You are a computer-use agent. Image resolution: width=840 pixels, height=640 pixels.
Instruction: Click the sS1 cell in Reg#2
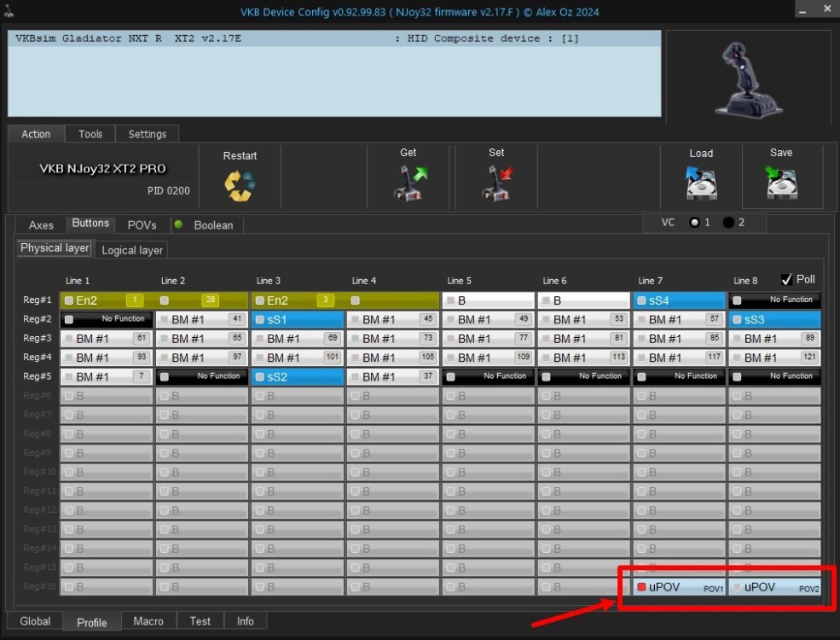(x=298, y=319)
